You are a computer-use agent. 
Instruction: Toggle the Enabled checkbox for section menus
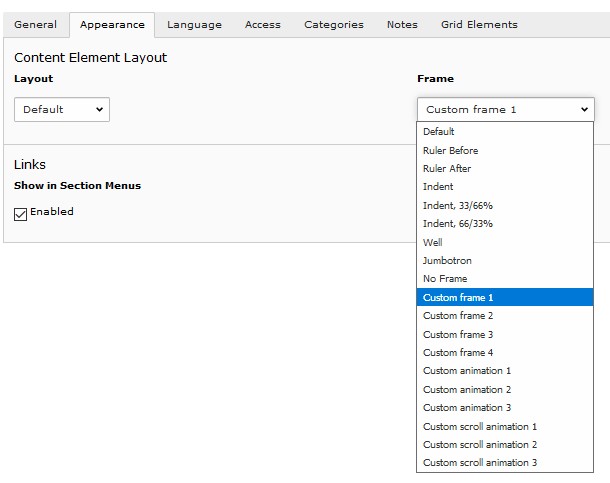tap(21, 213)
